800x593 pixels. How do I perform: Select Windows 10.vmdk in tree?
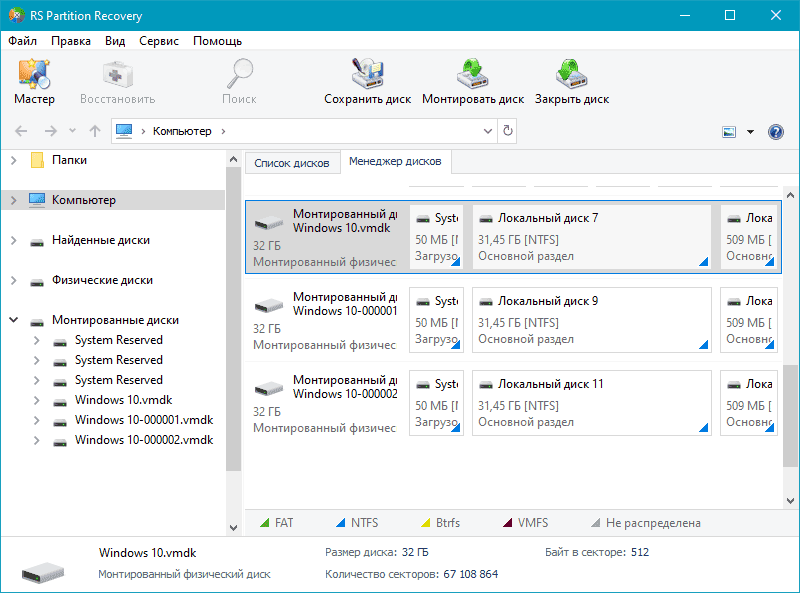pos(123,400)
